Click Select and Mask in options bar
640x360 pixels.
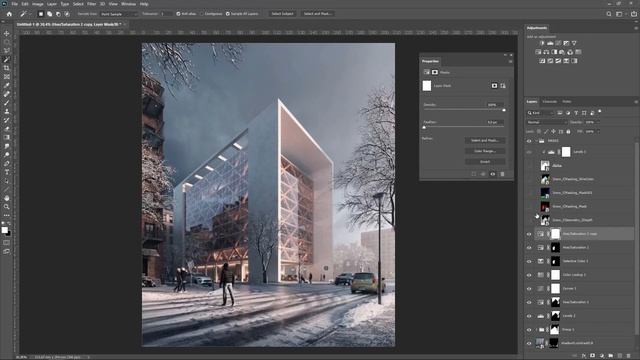317,14
